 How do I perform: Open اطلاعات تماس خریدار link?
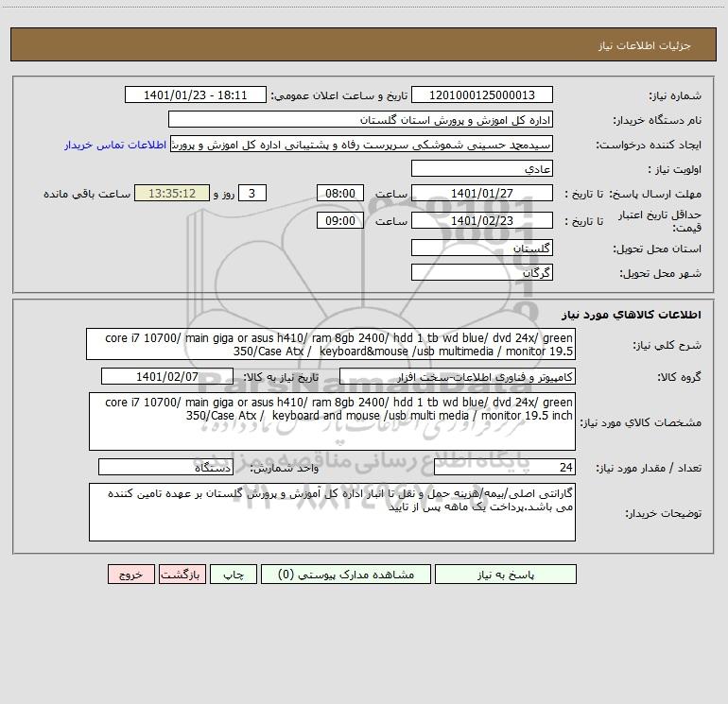115,145
